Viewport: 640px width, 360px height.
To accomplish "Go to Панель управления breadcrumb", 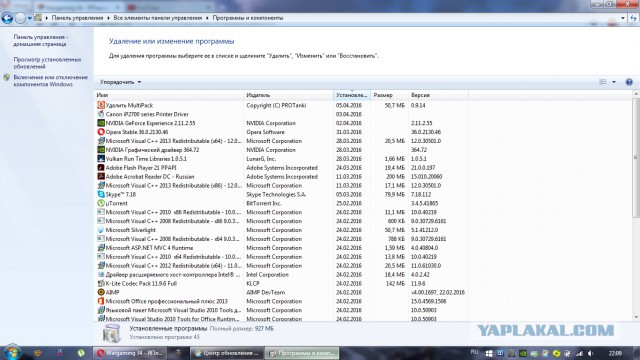I will (77, 18).
